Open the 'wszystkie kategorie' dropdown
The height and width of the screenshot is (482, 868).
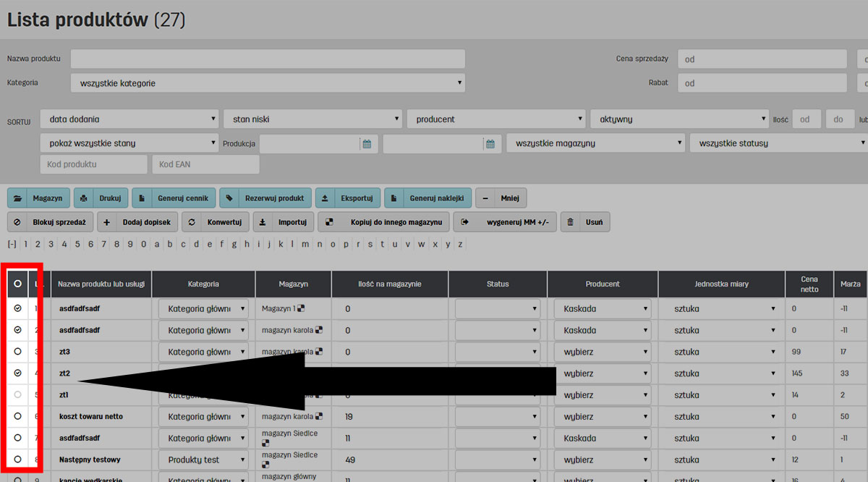coord(268,83)
